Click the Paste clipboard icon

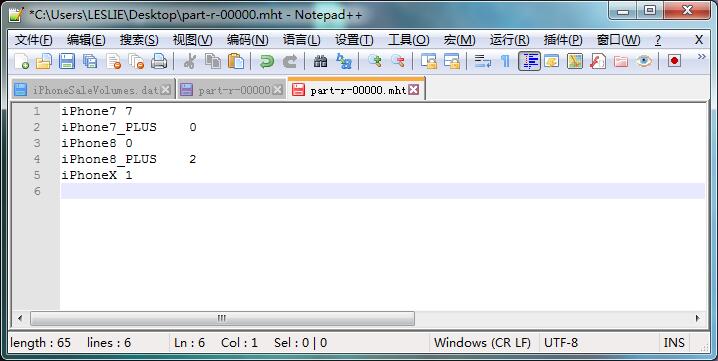click(x=236, y=61)
